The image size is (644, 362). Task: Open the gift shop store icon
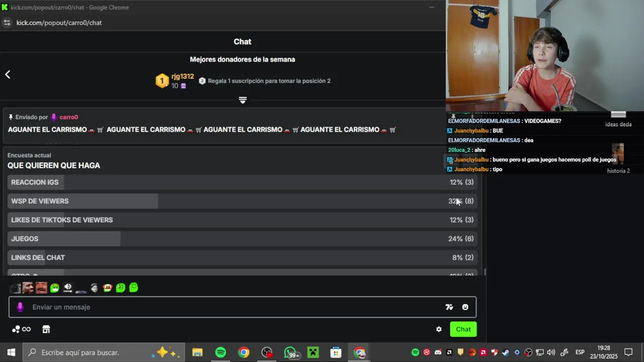tap(46, 329)
